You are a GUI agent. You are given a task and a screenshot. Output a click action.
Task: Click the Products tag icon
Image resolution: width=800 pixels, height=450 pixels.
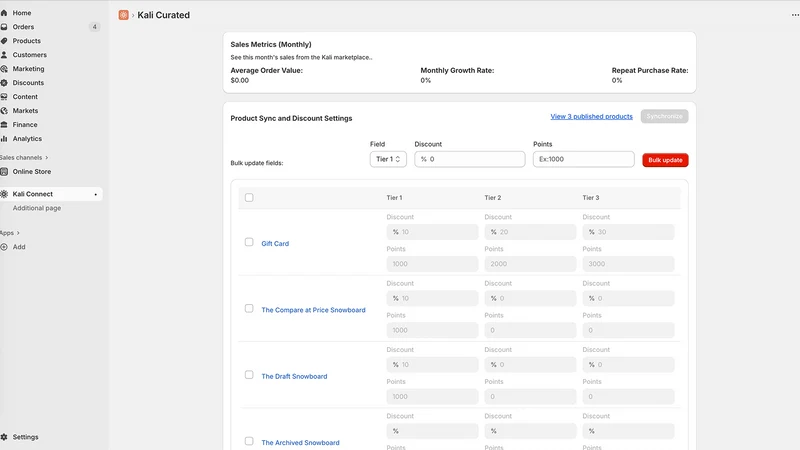pyautogui.click(x=4, y=41)
